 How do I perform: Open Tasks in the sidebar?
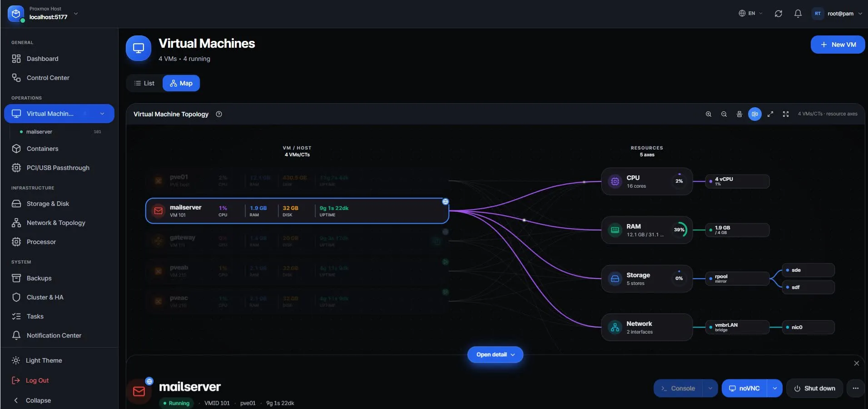(59, 316)
